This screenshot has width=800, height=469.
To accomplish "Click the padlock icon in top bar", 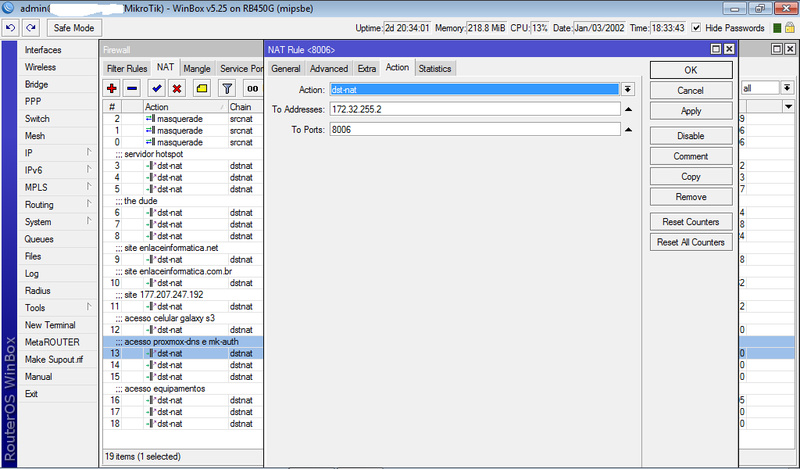I will [x=790, y=28].
